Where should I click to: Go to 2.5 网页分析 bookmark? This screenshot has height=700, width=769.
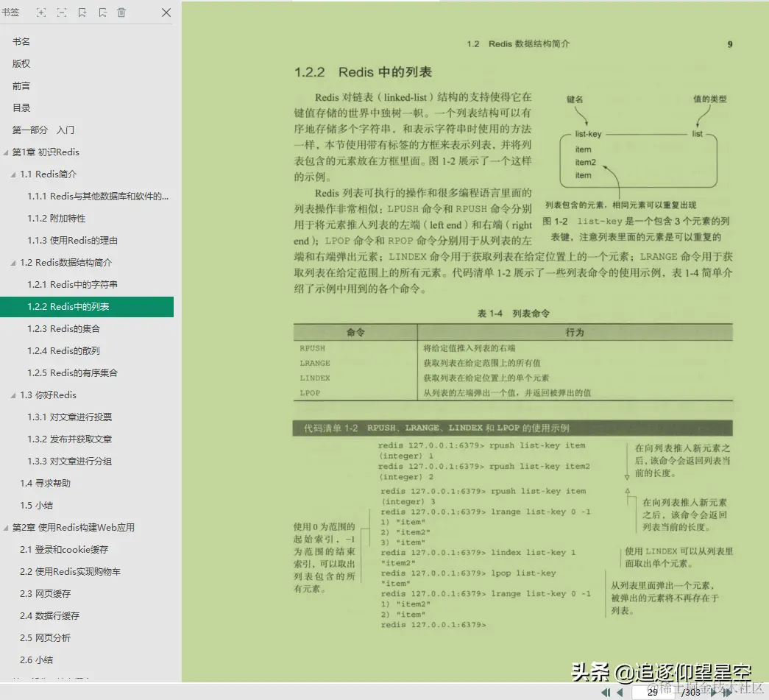45,637
